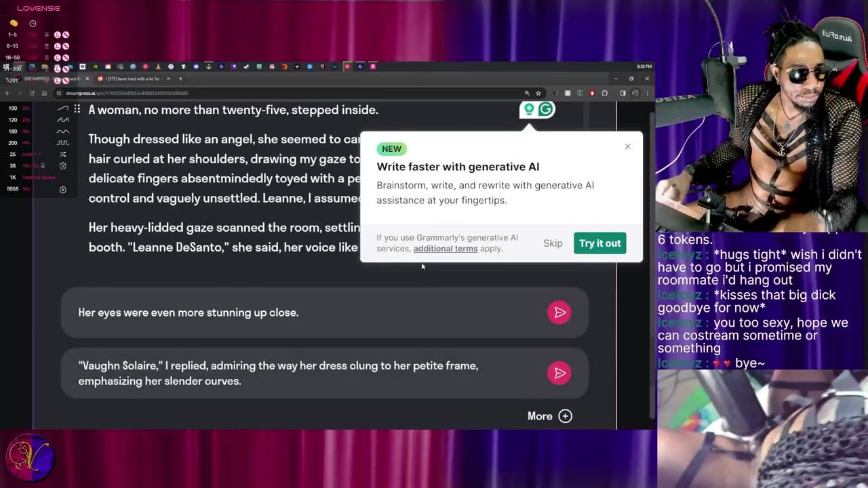Viewport: 868px width, 488px height.
Task: Click the round logo at bottom left
Action: (x=31, y=457)
